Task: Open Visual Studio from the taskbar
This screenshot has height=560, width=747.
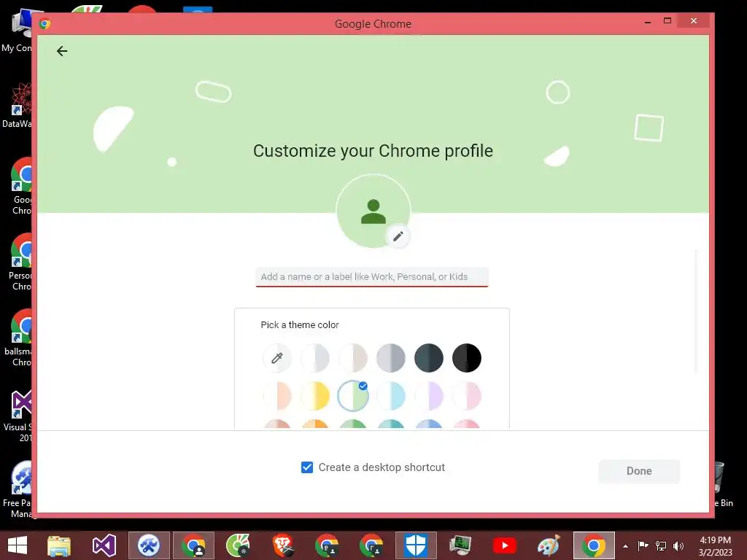Action: [x=104, y=545]
